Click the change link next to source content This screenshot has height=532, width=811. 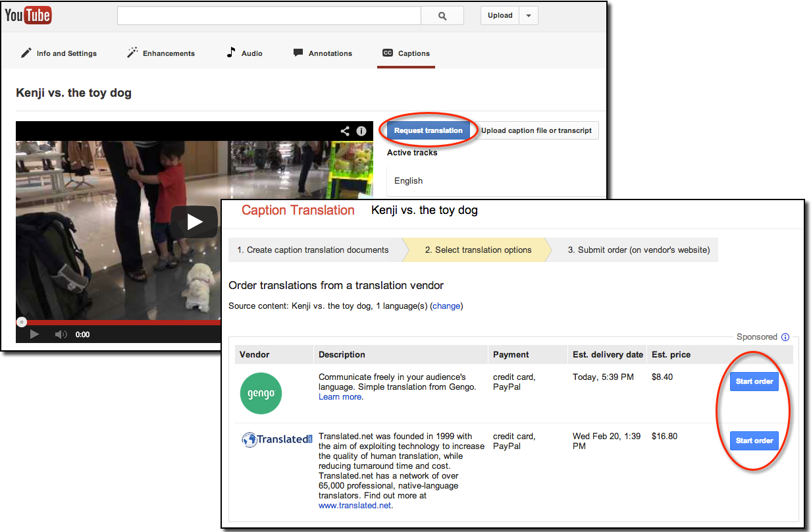446,306
